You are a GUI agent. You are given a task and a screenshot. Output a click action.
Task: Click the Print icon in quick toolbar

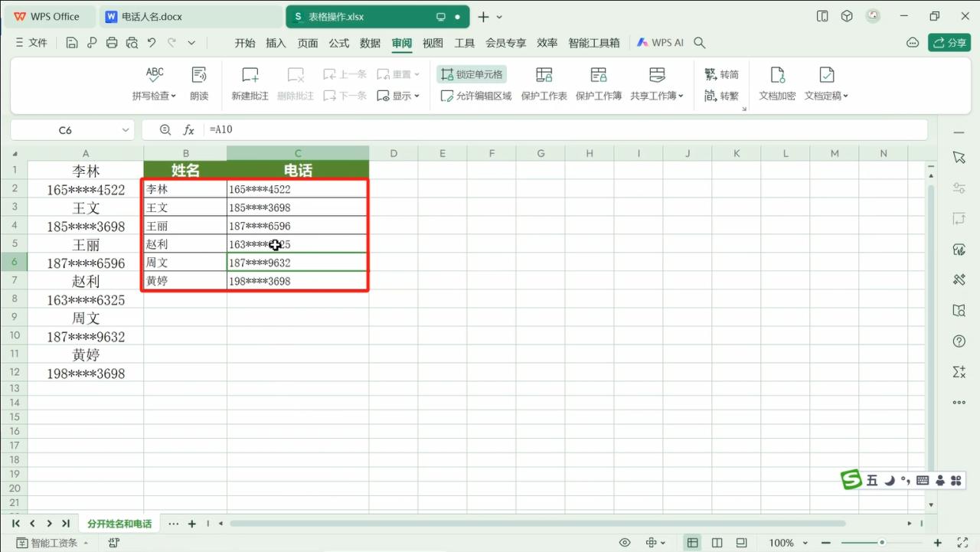click(112, 43)
